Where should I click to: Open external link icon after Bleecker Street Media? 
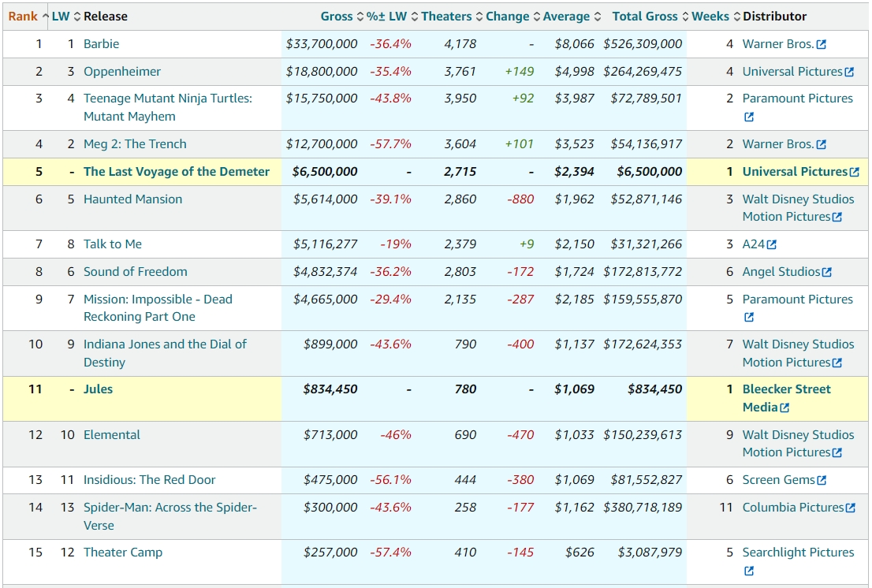[x=784, y=408]
